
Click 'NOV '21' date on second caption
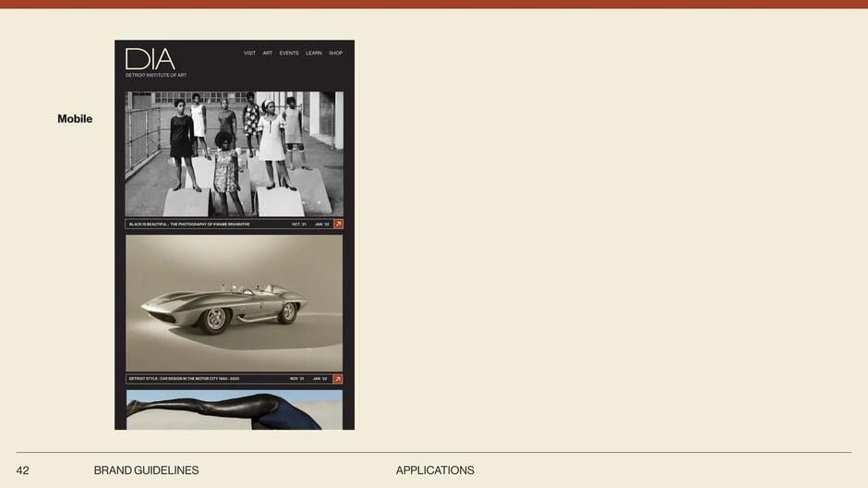pyautogui.click(x=297, y=379)
